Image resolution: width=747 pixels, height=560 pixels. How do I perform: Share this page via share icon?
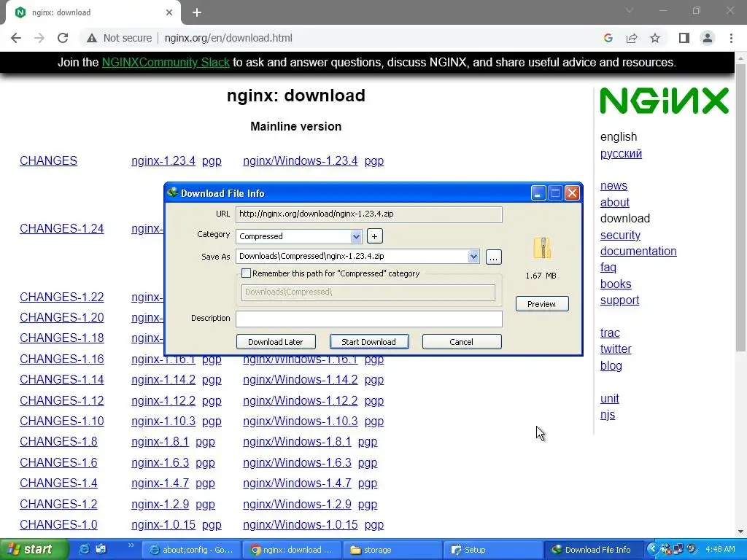[x=632, y=38]
